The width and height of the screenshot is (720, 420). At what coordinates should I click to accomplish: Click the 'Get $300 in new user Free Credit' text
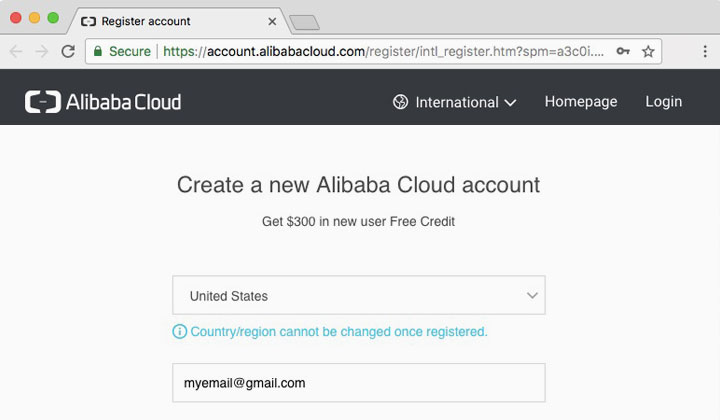pos(358,221)
